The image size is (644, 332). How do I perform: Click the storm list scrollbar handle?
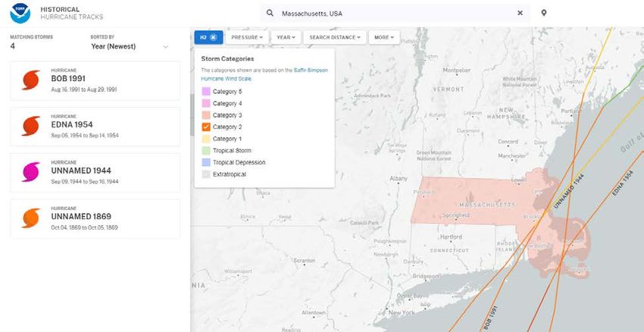click(192, 115)
